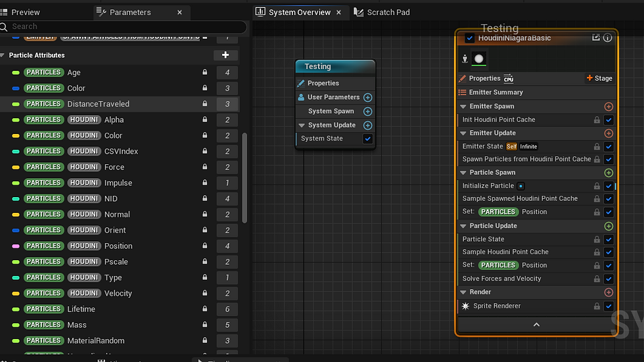Viewport: 644px width, 362px height.
Task: Add module to System Update
Action: (x=367, y=125)
